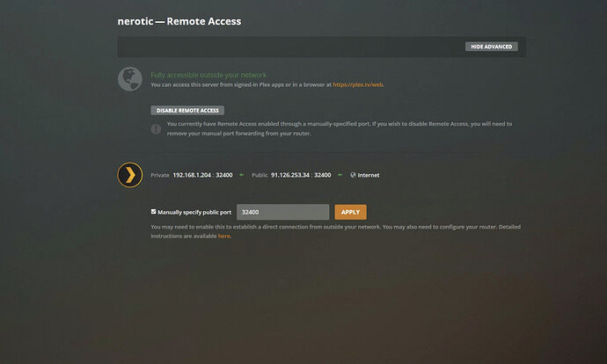The image size is (607, 364).
Task: Click the Hide Advanced button
Action: pyautogui.click(x=491, y=47)
